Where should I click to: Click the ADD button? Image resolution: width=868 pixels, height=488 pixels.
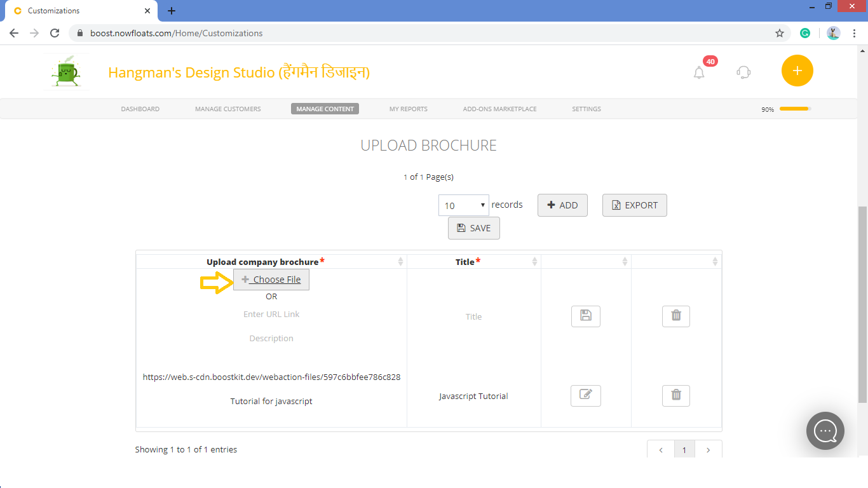pyautogui.click(x=562, y=205)
